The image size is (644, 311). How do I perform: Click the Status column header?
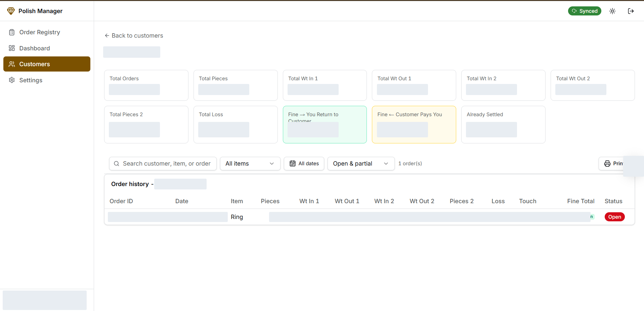[x=613, y=201]
